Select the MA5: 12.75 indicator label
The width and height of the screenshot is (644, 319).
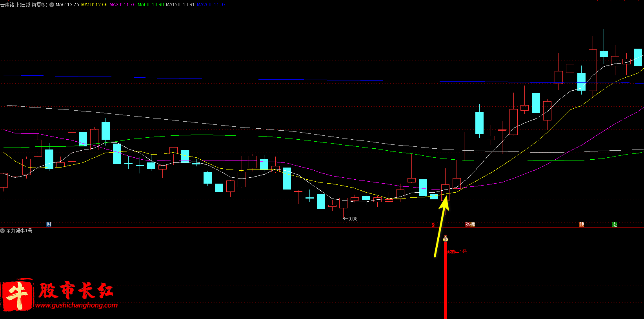[x=67, y=5]
